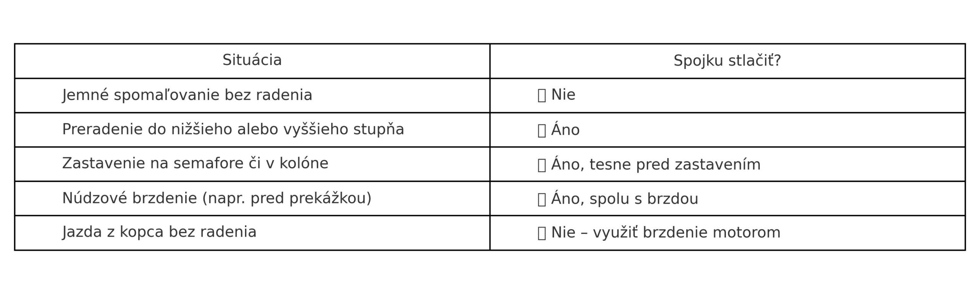
Task: Click the box symbol before "Nie – využiť brzdenie motorom"
Action: (542, 233)
